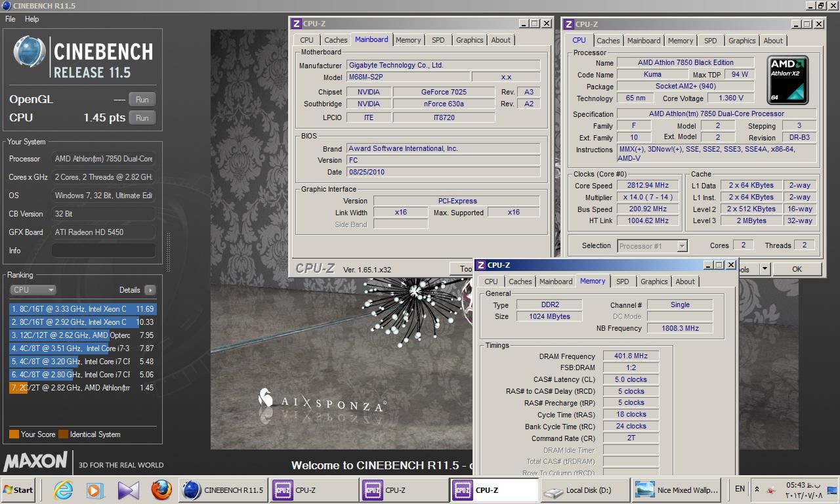Click the Processor field in Your System
The height and width of the screenshot is (504, 840).
pos(104,159)
